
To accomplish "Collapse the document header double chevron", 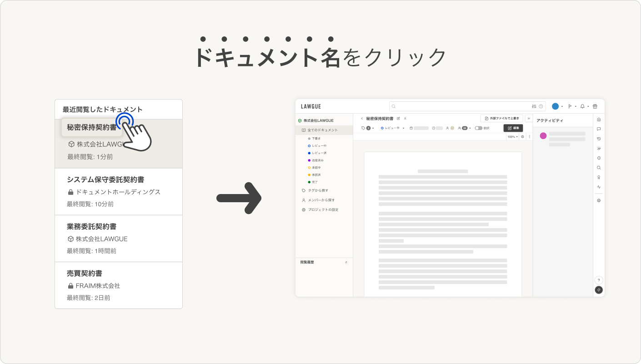I will pos(405,119).
